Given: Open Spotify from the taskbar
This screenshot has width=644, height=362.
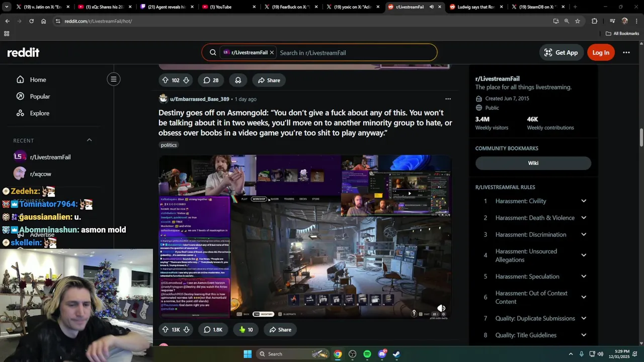Looking at the screenshot, I should (367, 354).
